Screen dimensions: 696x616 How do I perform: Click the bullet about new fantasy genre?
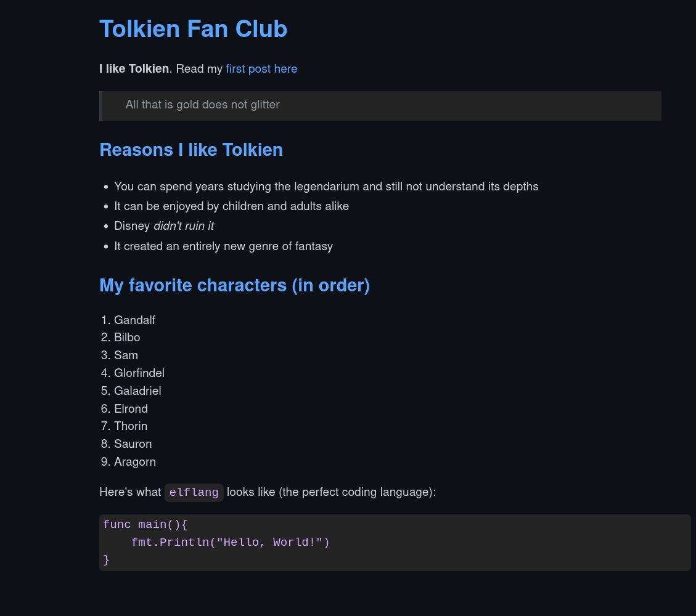pyautogui.click(x=223, y=246)
